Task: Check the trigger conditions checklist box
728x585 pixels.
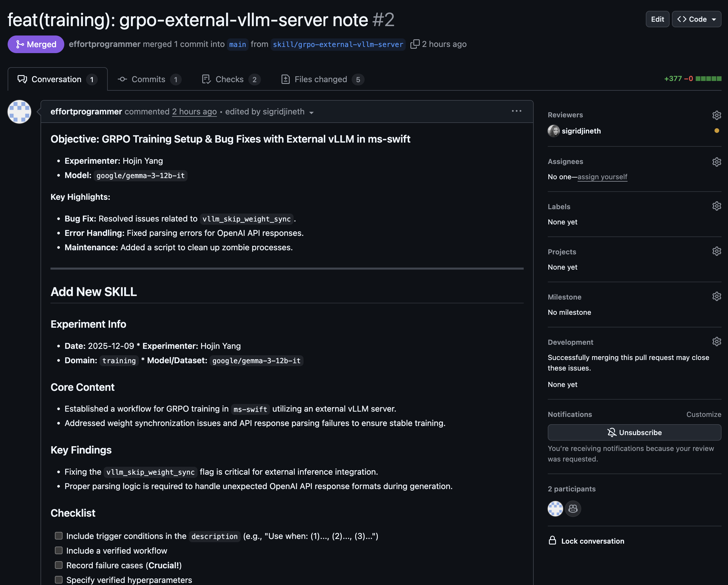Action: (59, 536)
